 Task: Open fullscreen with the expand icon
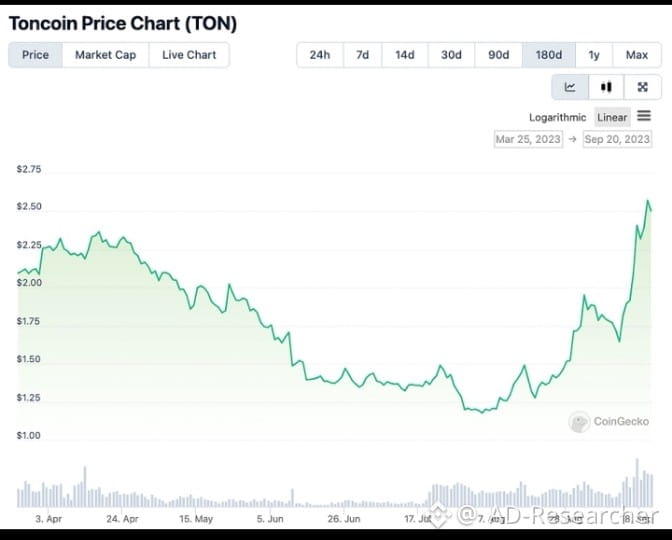pyautogui.click(x=642, y=87)
